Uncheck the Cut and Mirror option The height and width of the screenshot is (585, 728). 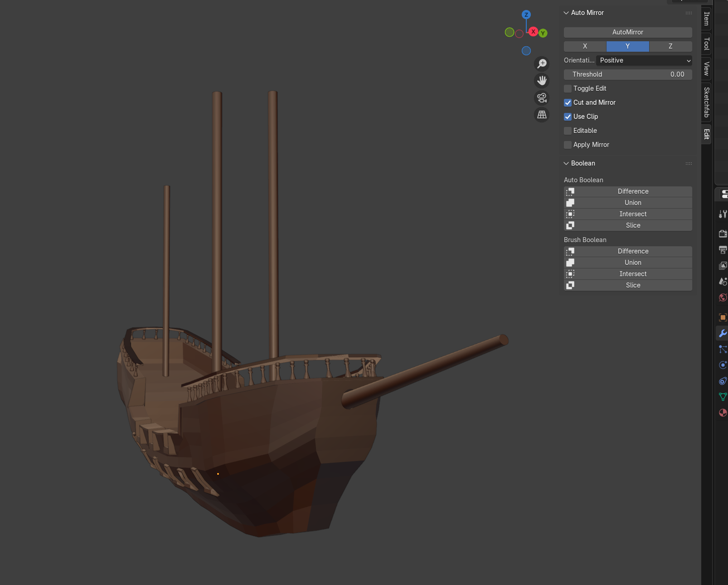coord(568,102)
